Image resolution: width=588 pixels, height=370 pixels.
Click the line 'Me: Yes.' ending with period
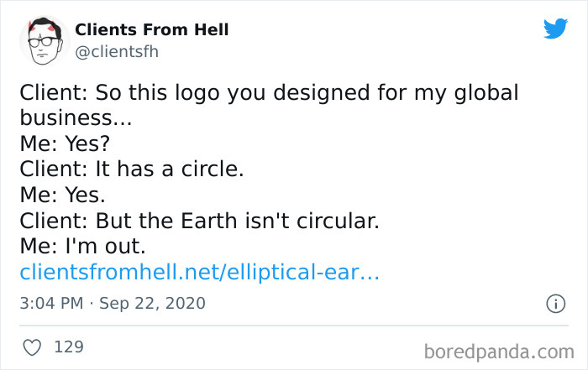[x=62, y=195]
